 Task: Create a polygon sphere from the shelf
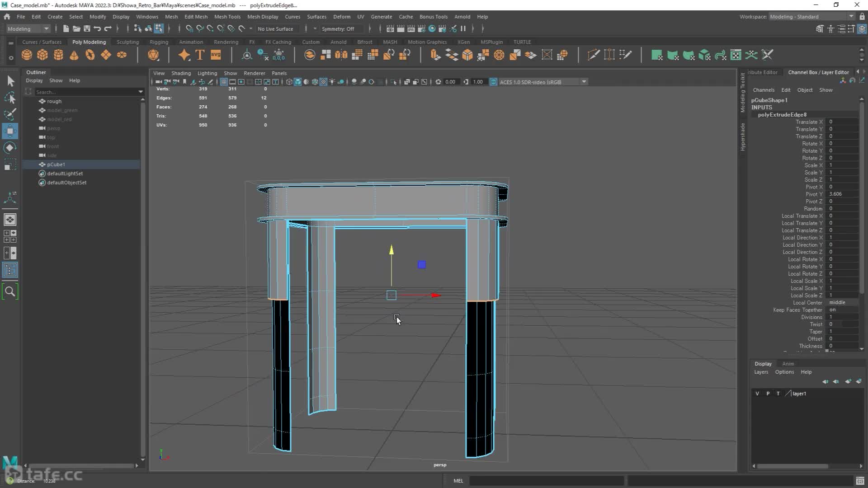(27, 55)
